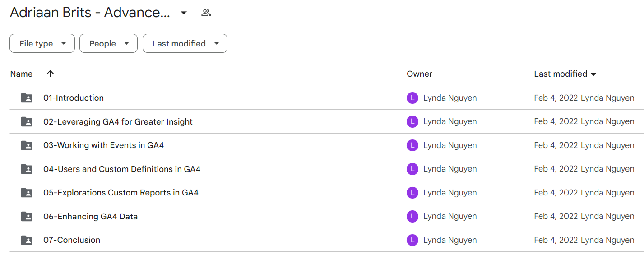Click folder icon for 04-Users and Custom Definitions
The image size is (644, 274).
27,169
